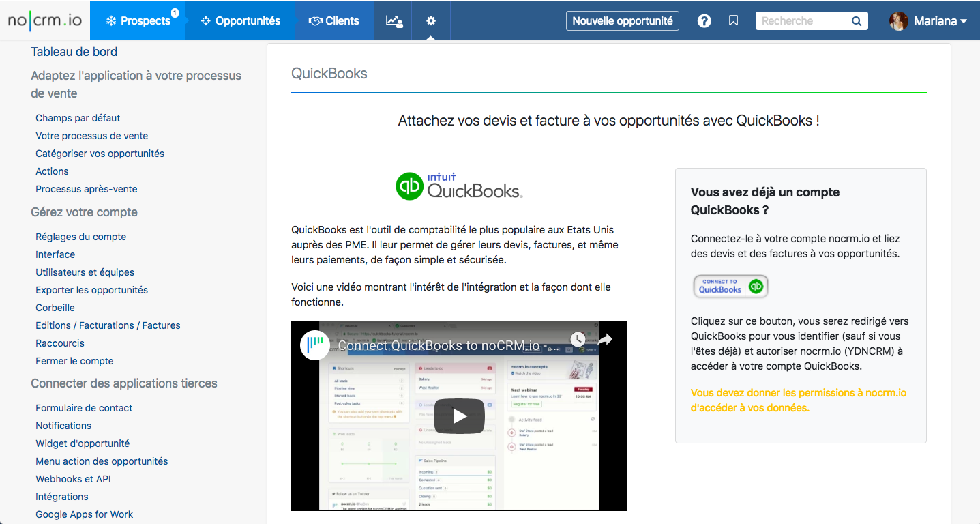Image resolution: width=980 pixels, height=524 pixels.
Task: Open the bookmark shortcuts icon
Action: click(733, 21)
